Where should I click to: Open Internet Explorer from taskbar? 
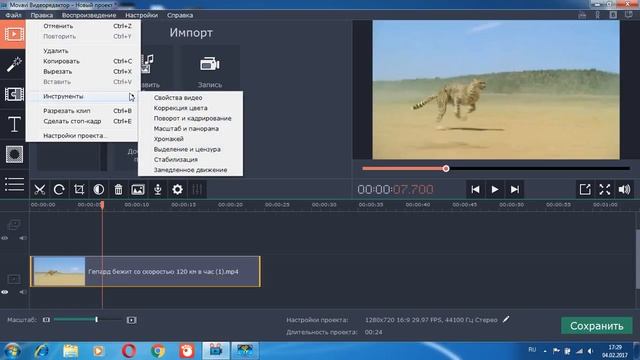coord(41,351)
